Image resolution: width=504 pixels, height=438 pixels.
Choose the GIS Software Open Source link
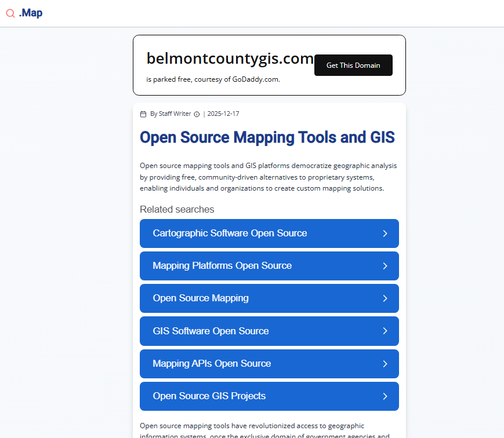[211, 331]
